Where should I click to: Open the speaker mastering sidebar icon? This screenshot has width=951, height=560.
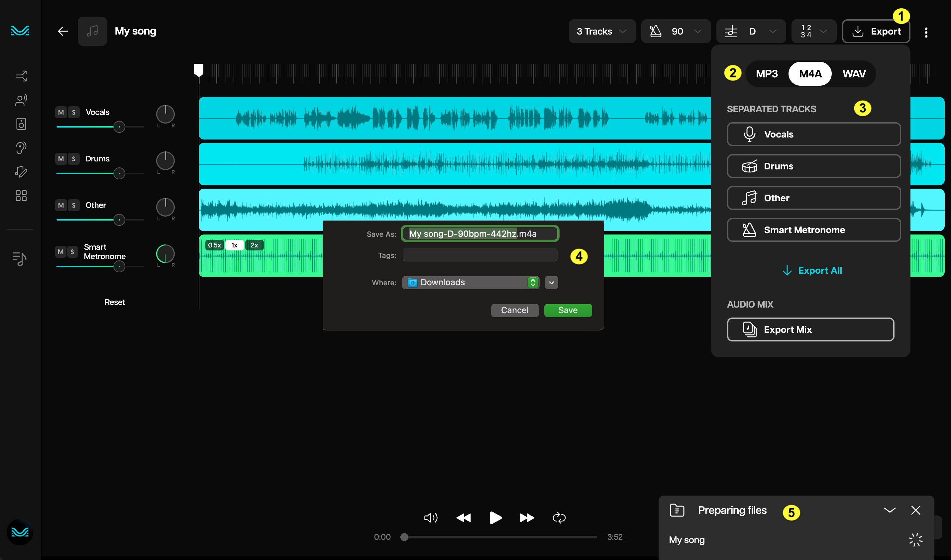(x=21, y=124)
